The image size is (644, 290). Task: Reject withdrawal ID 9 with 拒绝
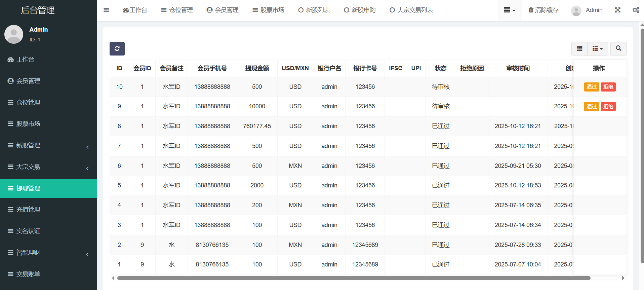pyautogui.click(x=608, y=107)
